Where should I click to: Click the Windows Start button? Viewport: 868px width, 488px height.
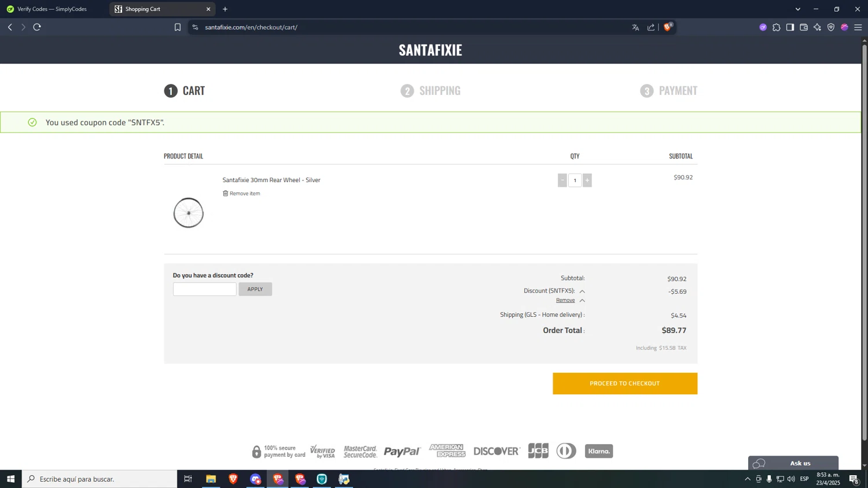(x=10, y=479)
